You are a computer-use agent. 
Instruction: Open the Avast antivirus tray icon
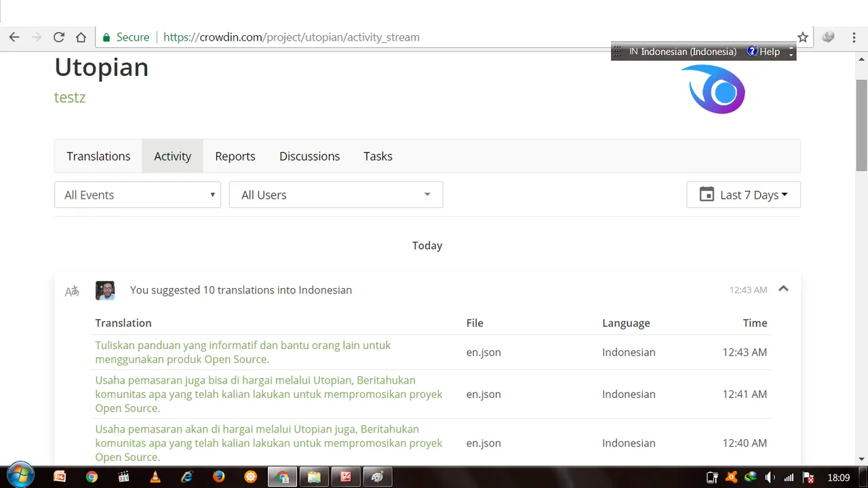click(x=731, y=477)
